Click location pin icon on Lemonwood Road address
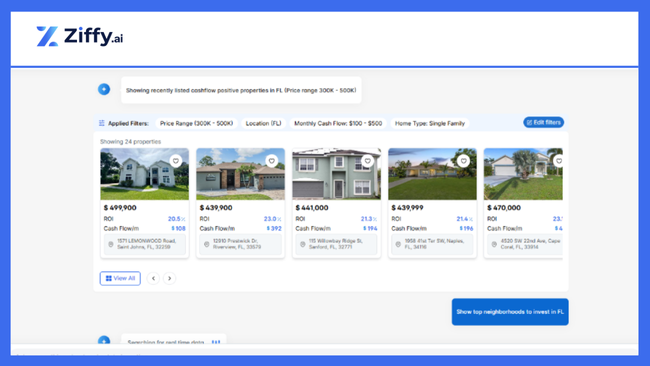The image size is (650, 366). (x=111, y=244)
